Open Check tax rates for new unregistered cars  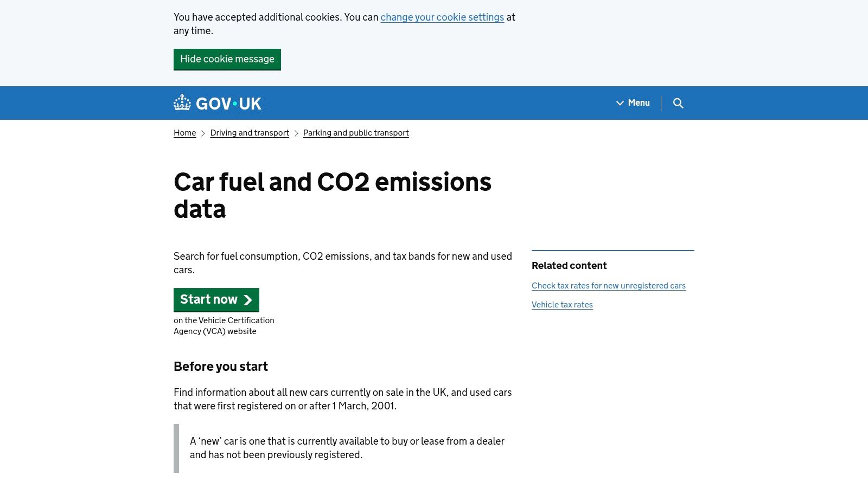click(608, 286)
